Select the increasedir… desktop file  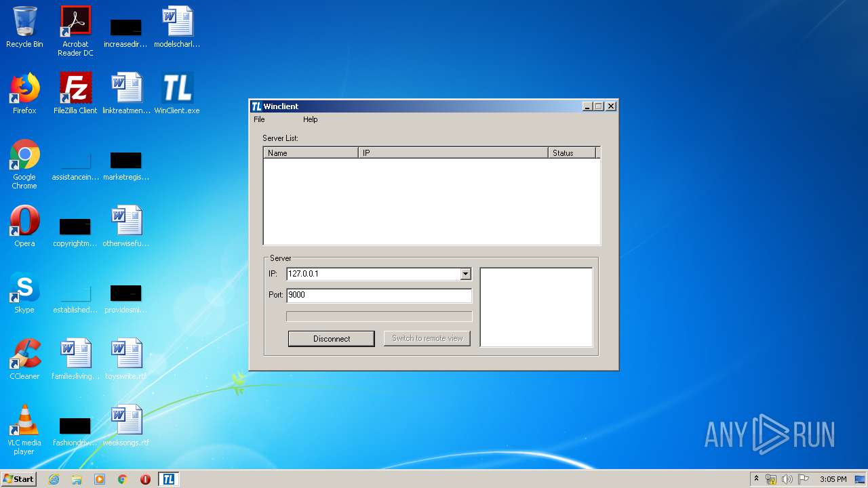click(126, 31)
